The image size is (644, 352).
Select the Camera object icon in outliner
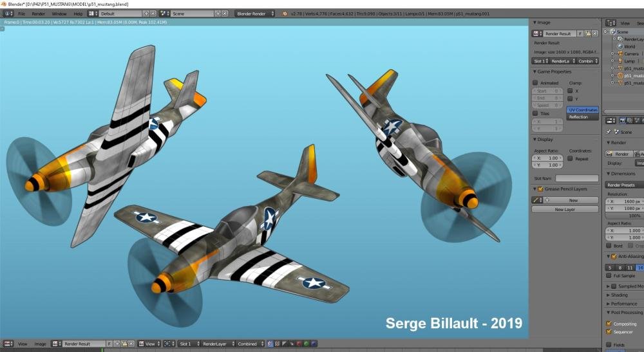pyautogui.click(x=620, y=54)
